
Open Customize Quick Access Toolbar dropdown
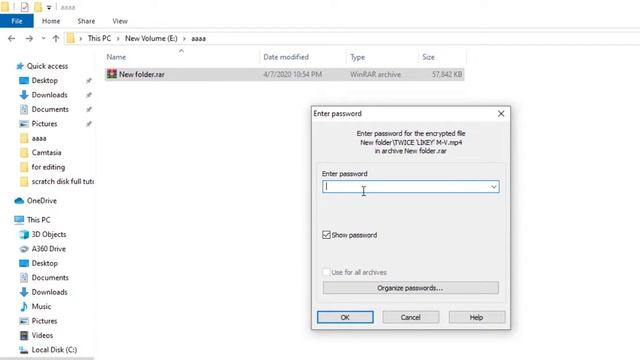point(49,7)
